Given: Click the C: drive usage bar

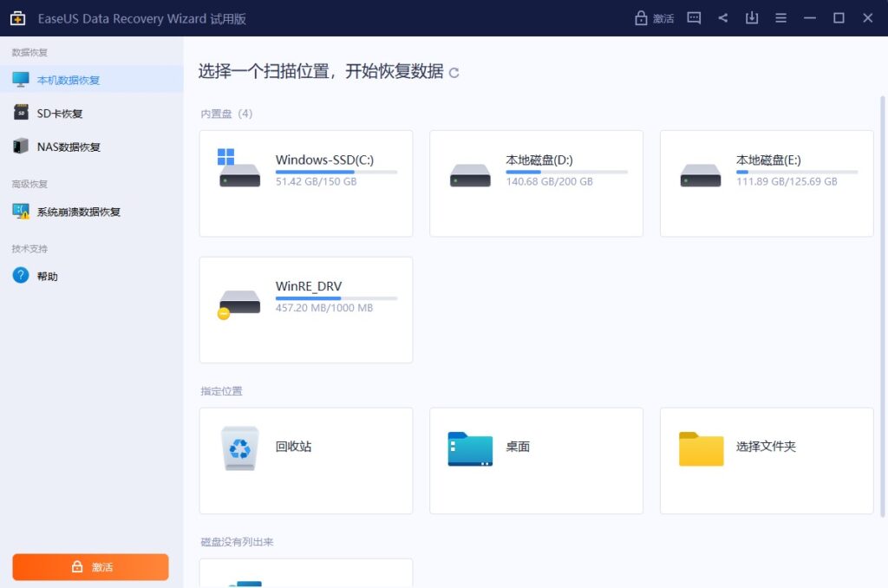Looking at the screenshot, I should click(x=336, y=172).
